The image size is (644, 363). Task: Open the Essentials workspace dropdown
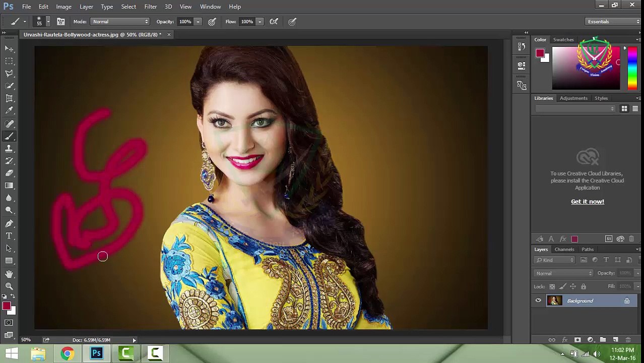pos(613,22)
